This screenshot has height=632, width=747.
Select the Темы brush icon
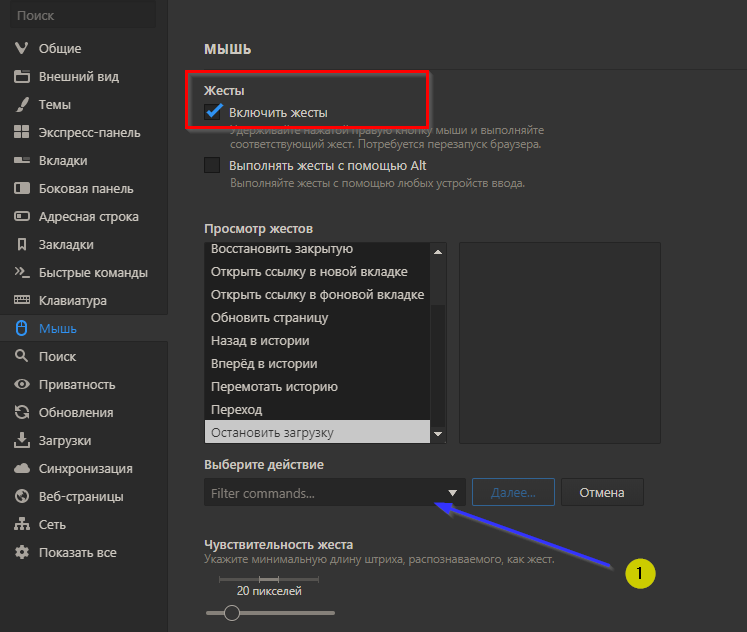21,104
